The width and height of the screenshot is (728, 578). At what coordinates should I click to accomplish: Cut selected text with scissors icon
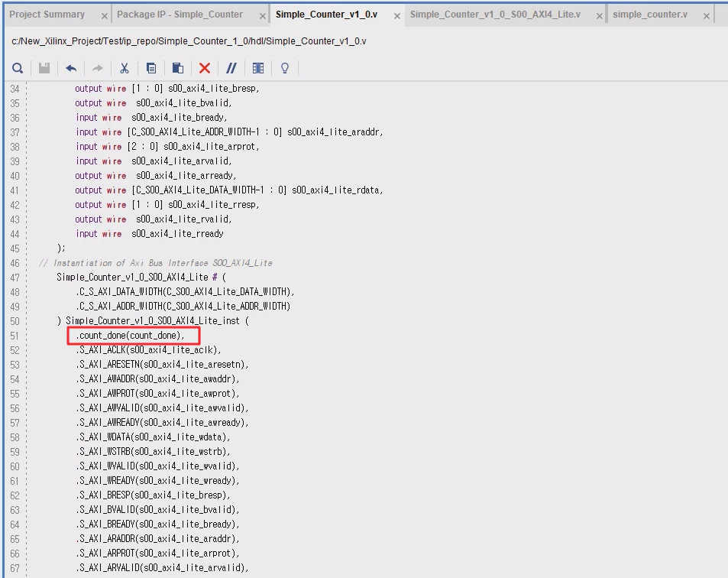pyautogui.click(x=125, y=68)
